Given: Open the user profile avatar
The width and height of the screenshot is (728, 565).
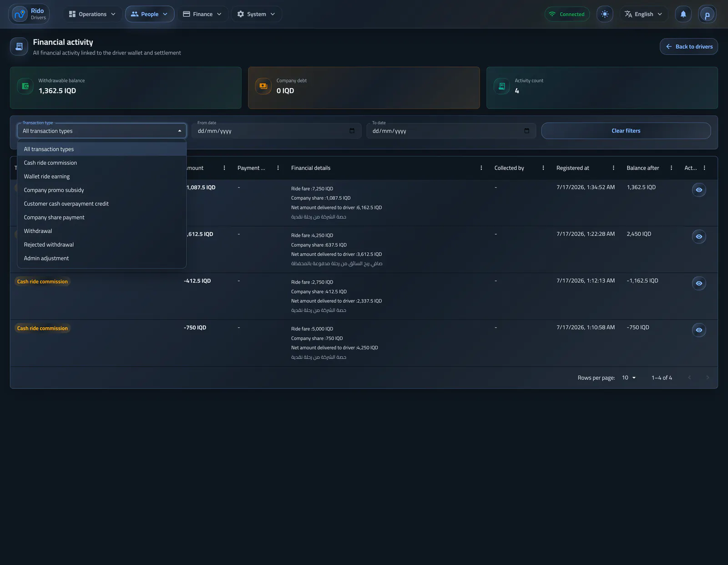Looking at the screenshot, I should 707,14.
